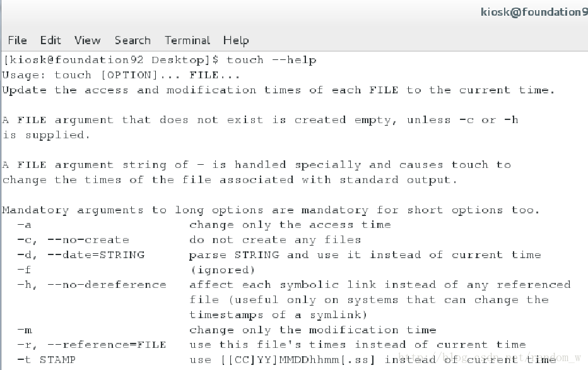The height and width of the screenshot is (370, 588).
Task: Click the Usage: touch [OPTION] line
Action: pyautogui.click(x=121, y=75)
